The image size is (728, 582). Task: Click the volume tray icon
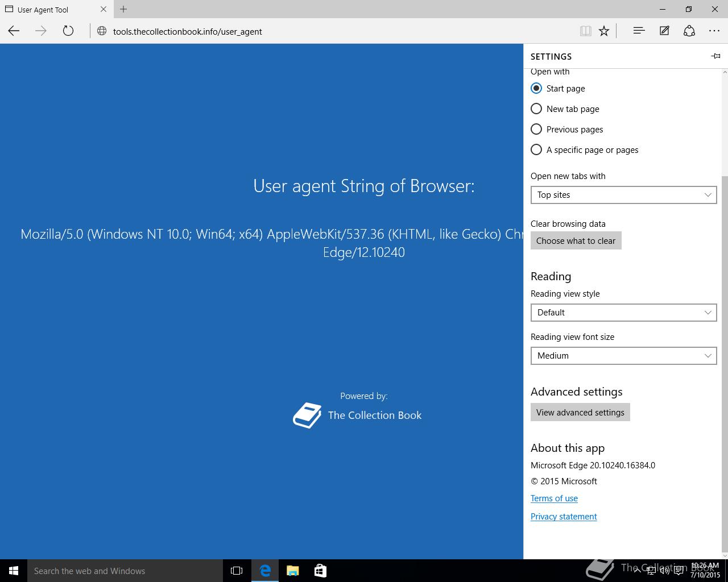pos(664,571)
